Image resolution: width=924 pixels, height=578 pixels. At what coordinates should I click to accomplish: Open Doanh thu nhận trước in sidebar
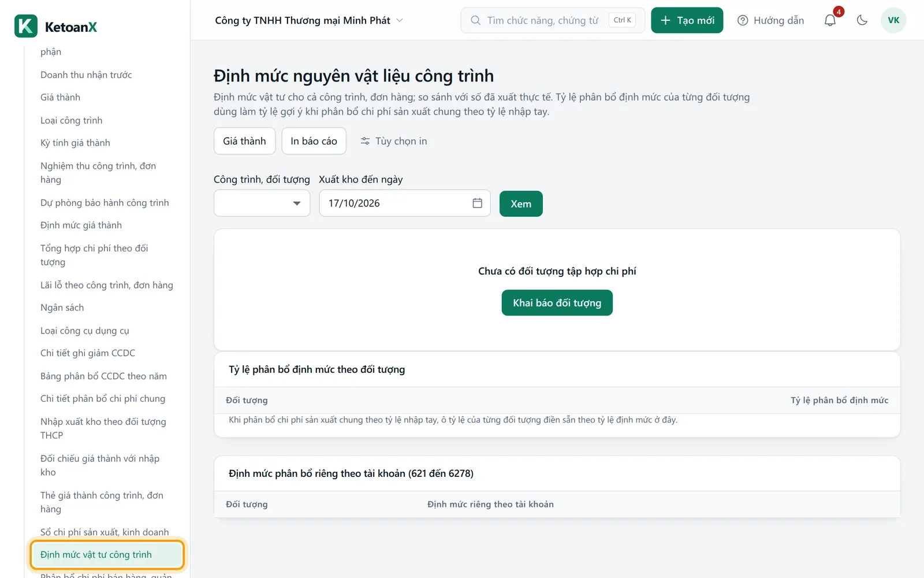86,75
